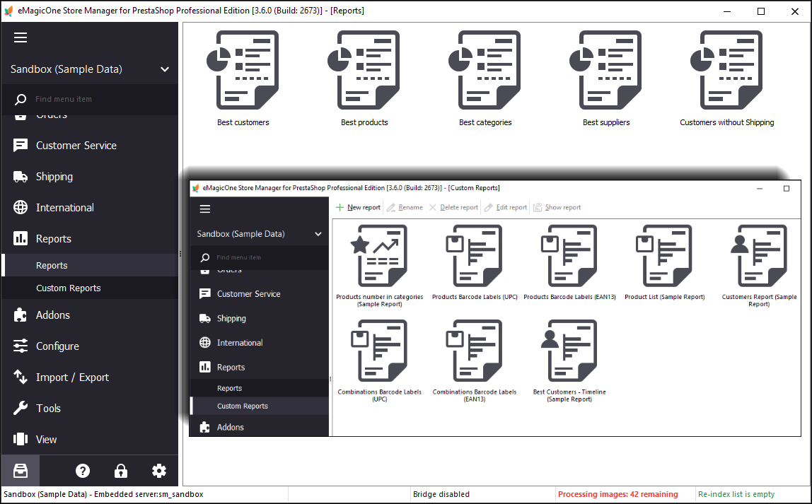812x504 pixels.
Task: Click the store icon in sidebar footer
Action: point(21,471)
